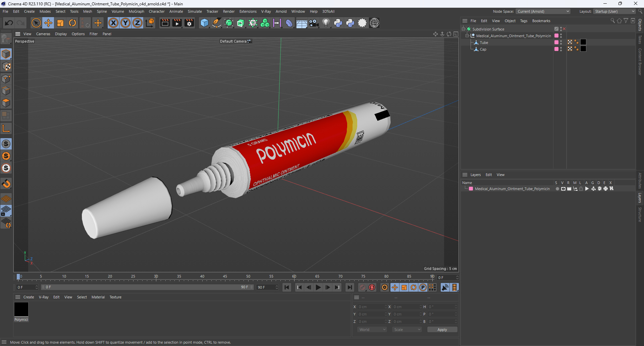This screenshot has height=346, width=644.
Task: Toggle Y axis lock
Action: (x=125, y=23)
